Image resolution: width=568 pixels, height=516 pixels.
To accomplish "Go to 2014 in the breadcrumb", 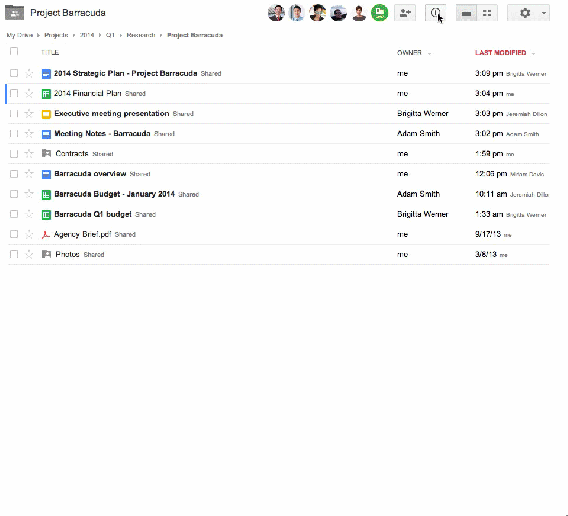I will 87,35.
